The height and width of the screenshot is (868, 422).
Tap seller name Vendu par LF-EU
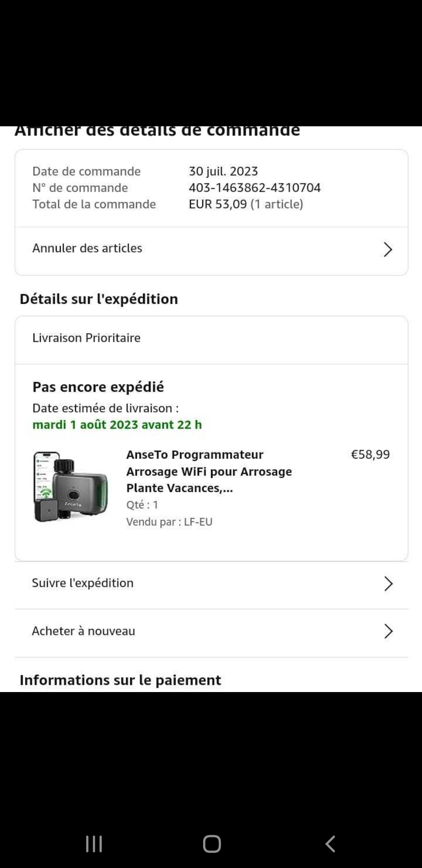169,522
